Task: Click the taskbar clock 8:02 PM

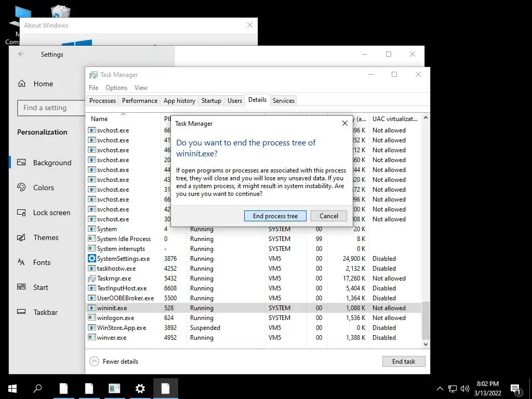Action: coord(487,384)
